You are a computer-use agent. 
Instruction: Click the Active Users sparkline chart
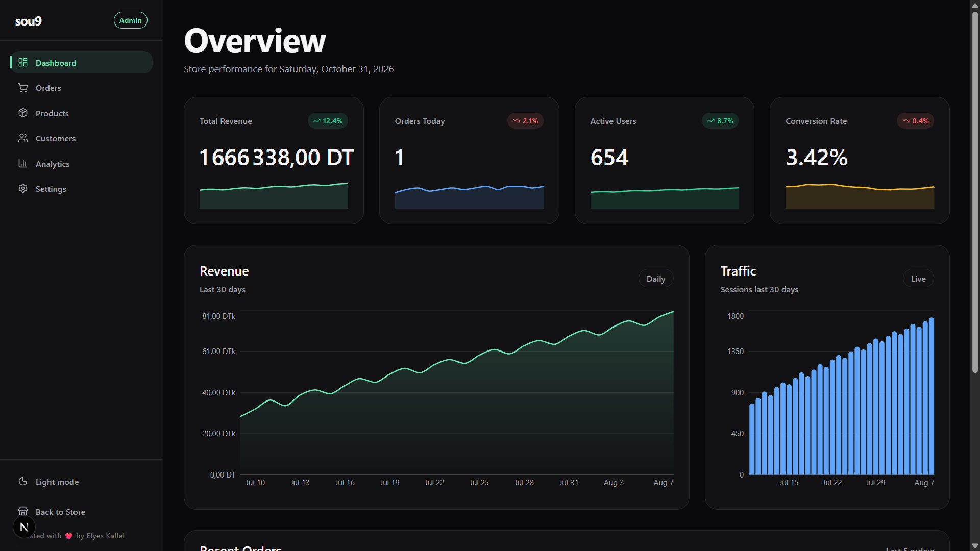coord(665,198)
